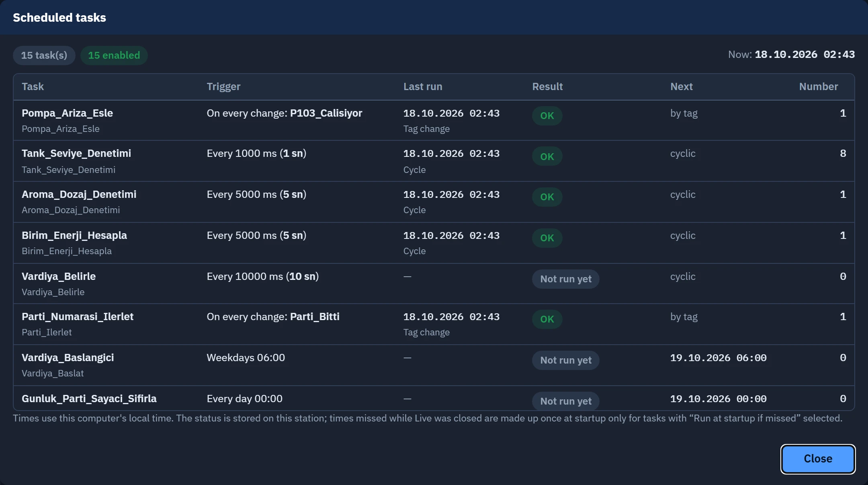The height and width of the screenshot is (485, 868).
Task: Click next run time 19.10.2026 00:00
Action: (719, 399)
